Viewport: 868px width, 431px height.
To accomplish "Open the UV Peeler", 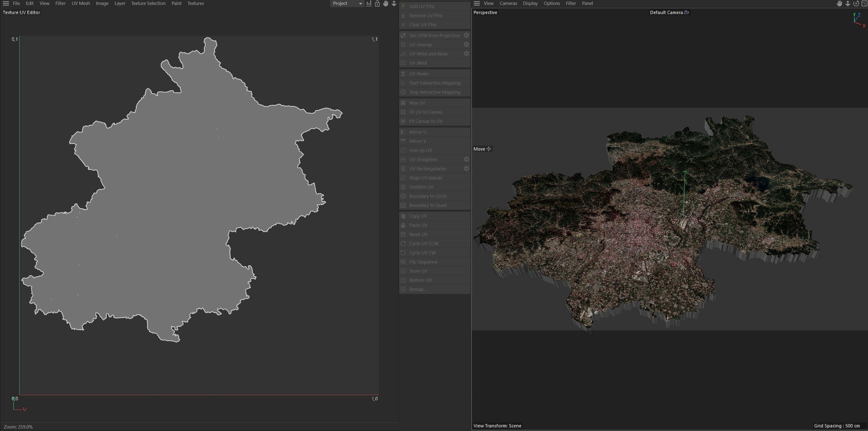I will point(434,74).
